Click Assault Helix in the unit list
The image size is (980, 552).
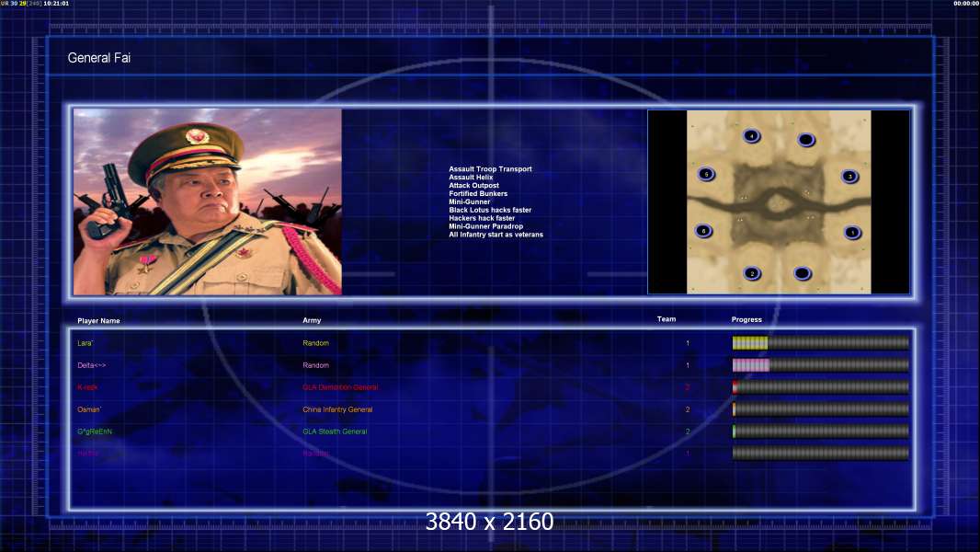(471, 177)
